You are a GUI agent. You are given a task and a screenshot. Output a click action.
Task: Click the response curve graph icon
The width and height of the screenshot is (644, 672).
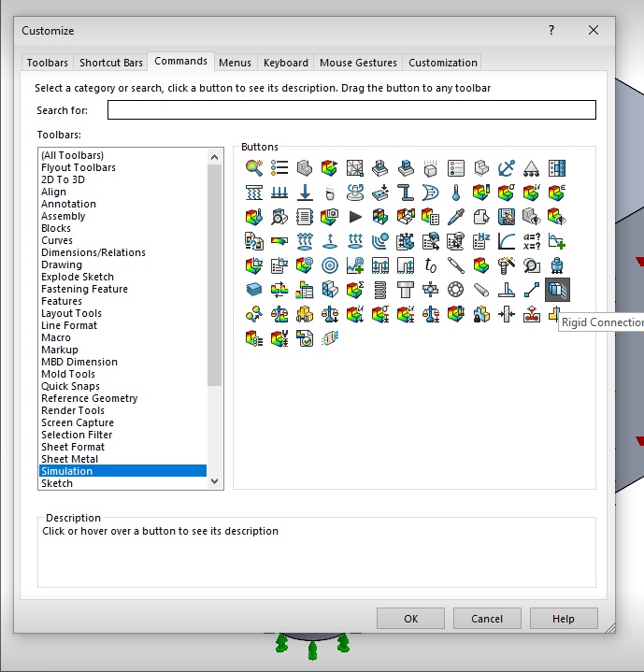coord(507,241)
